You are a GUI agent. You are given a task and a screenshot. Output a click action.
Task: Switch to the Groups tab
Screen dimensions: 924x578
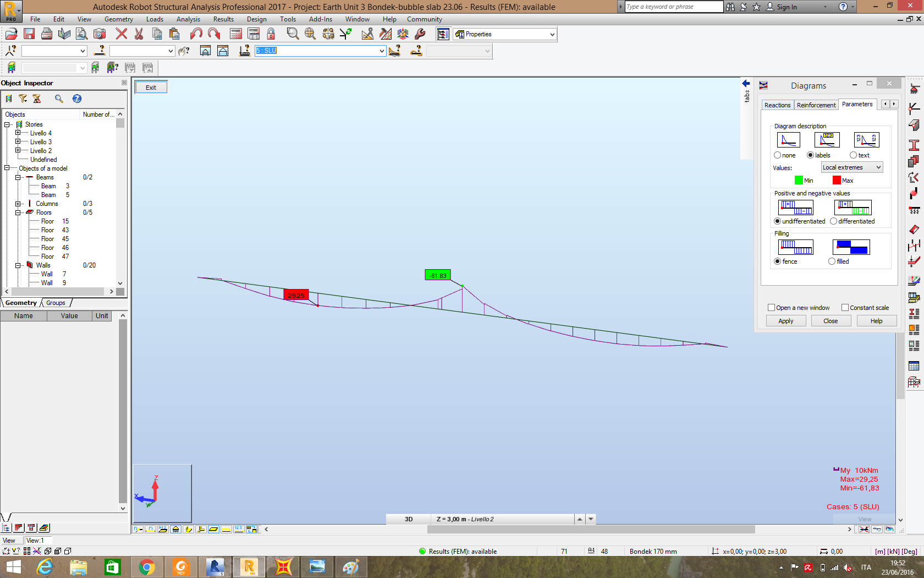[x=56, y=303]
